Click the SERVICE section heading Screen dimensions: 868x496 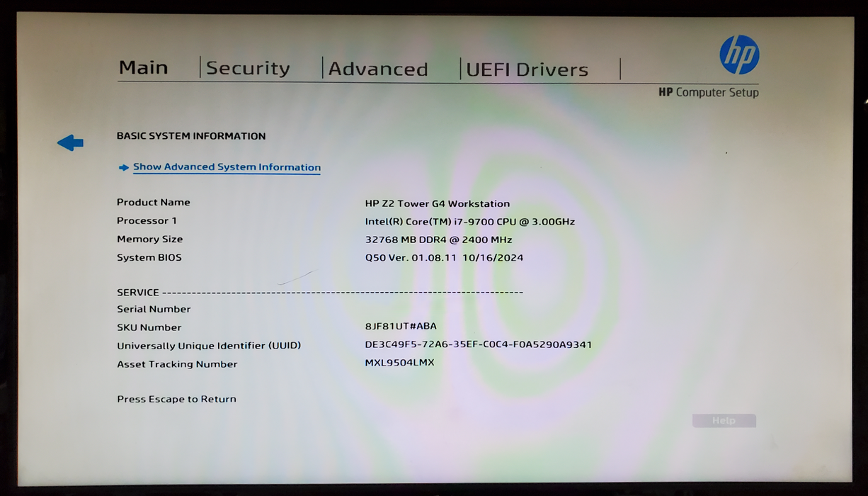138,292
